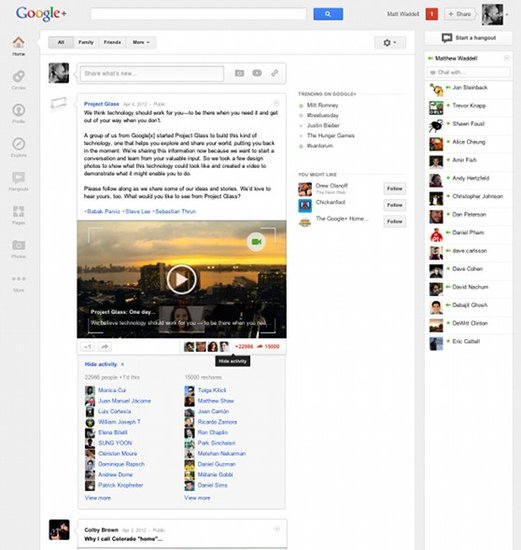Collapse post with Hide activity link

pos(101,364)
